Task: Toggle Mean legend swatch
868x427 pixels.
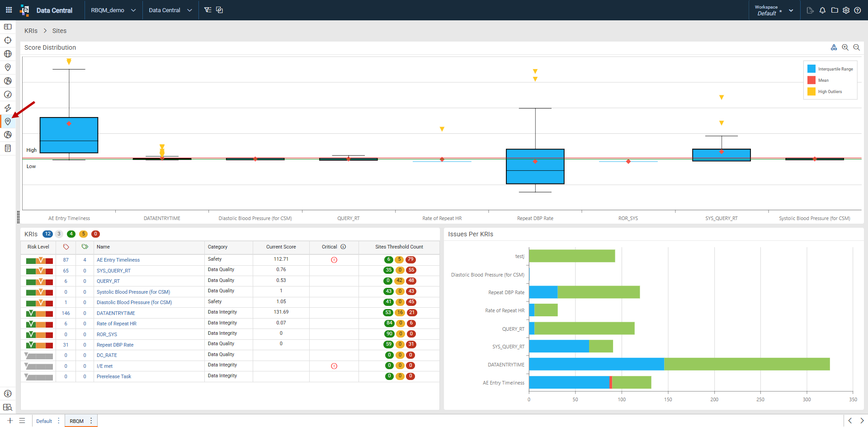Action: (811, 80)
